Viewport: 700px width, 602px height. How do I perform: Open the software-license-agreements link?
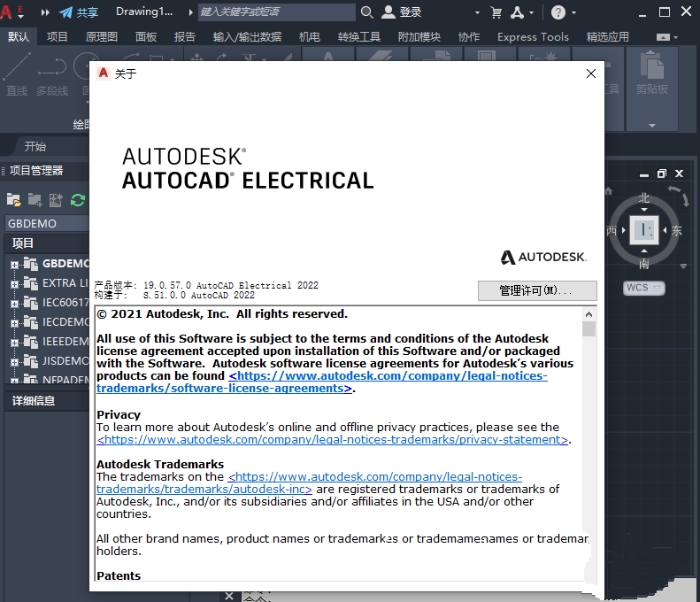[x=321, y=382]
